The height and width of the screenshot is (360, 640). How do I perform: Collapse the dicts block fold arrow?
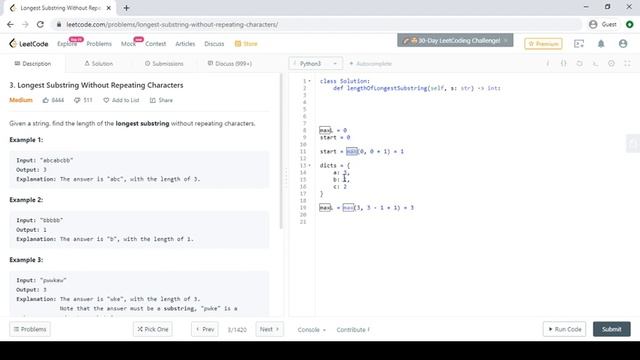pos(309,165)
